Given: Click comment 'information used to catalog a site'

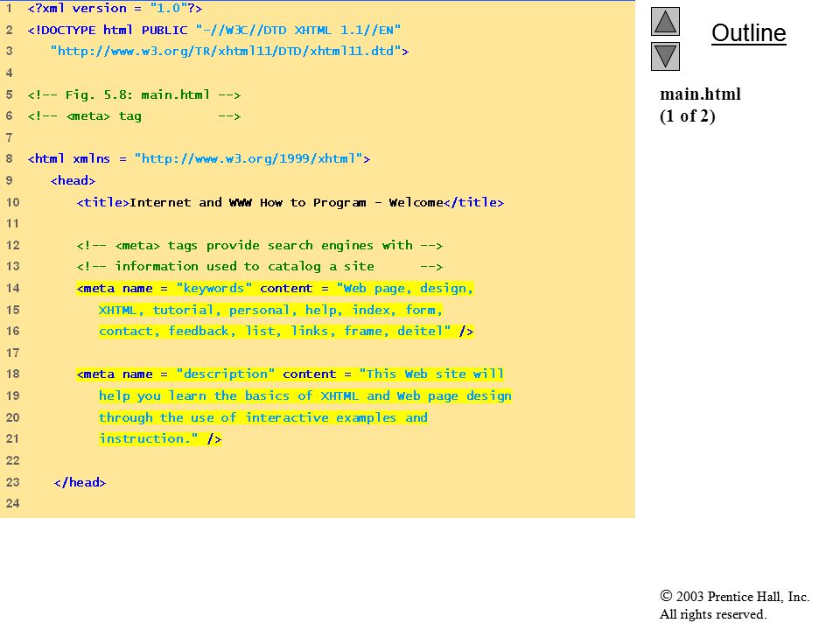Looking at the screenshot, I should click(260, 267).
